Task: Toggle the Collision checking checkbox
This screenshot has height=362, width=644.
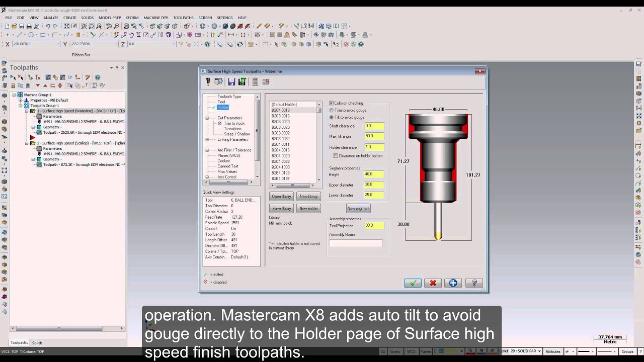Action: pos(331,103)
